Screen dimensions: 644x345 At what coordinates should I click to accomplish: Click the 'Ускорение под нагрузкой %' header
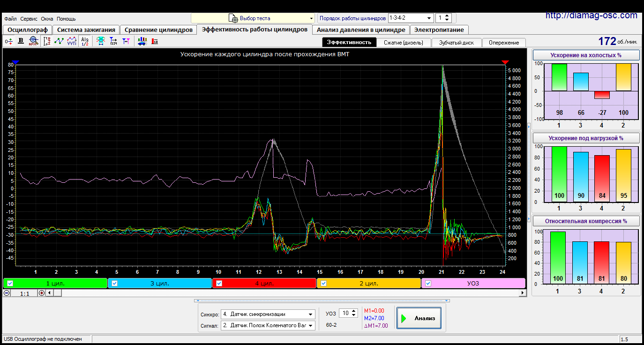586,138
